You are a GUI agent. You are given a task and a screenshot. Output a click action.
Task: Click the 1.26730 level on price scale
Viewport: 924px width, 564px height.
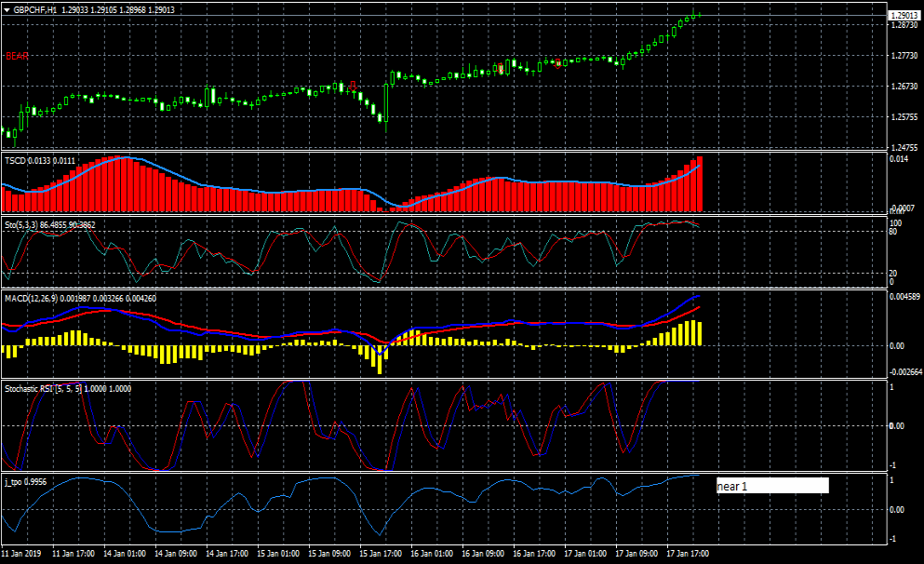(x=903, y=87)
